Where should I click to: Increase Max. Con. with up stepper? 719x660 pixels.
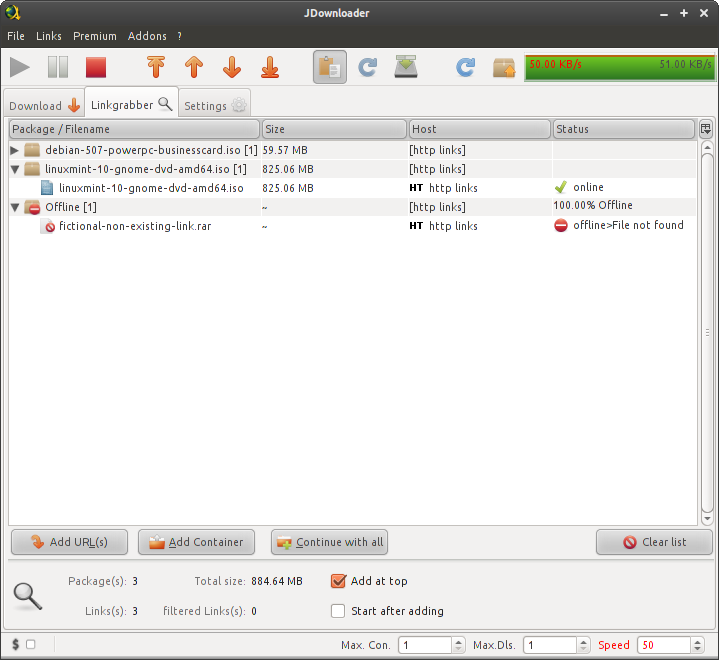pyautogui.click(x=458, y=641)
